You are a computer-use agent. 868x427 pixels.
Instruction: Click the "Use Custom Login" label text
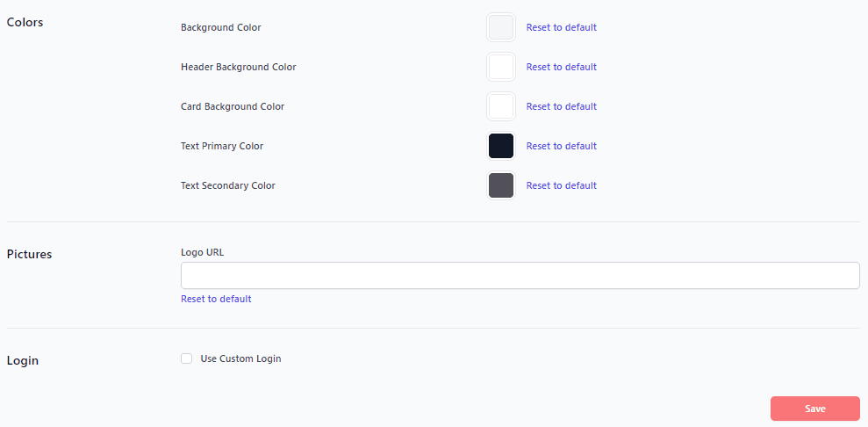(240, 358)
